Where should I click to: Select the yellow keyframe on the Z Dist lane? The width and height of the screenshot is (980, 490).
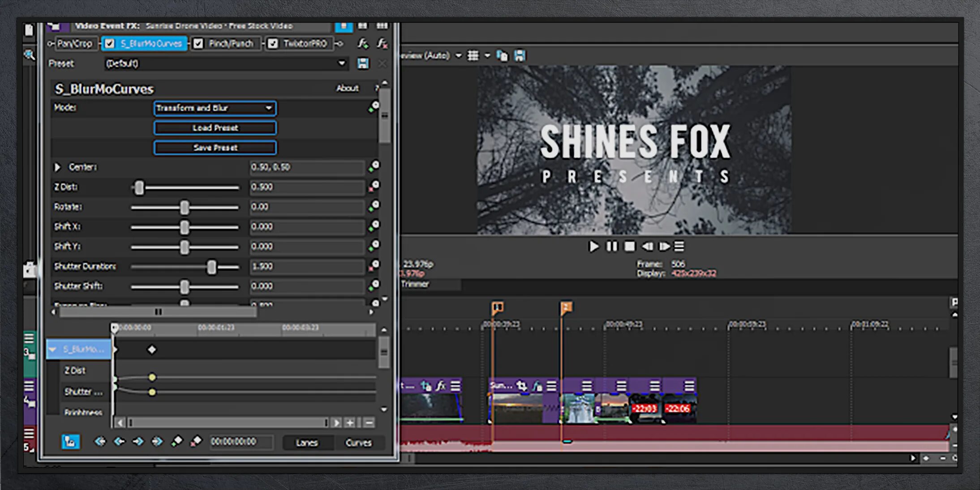[x=152, y=377]
